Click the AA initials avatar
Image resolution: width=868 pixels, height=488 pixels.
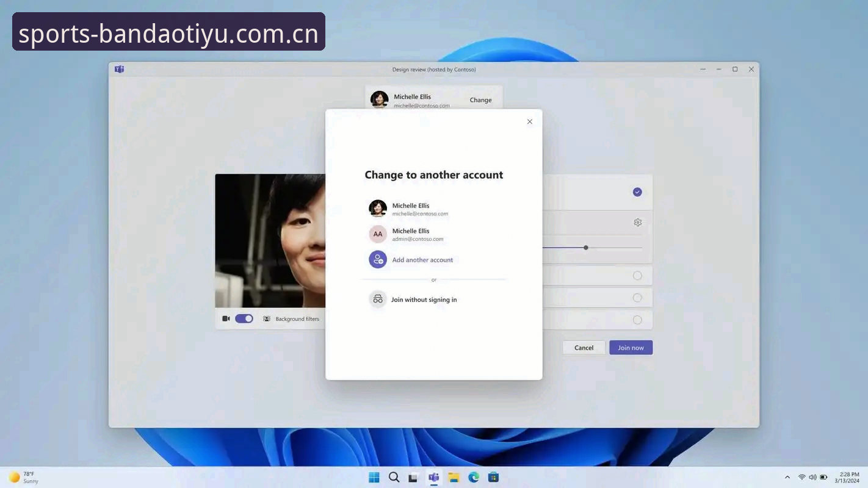point(378,234)
